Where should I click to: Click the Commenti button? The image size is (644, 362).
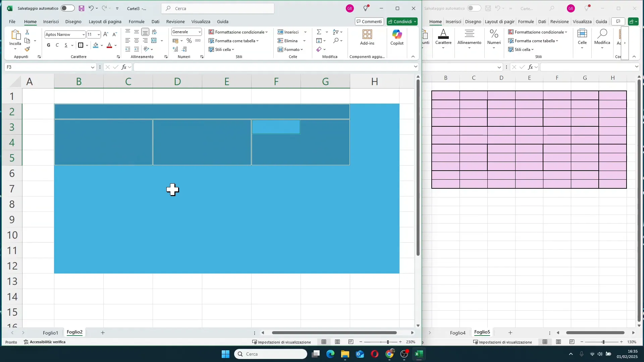[x=369, y=21]
